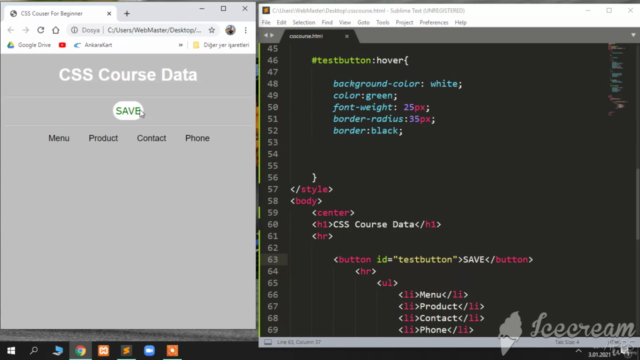This screenshot has width=640, height=360.
Task: Open Chrome from the taskbar
Action: click(x=80, y=351)
